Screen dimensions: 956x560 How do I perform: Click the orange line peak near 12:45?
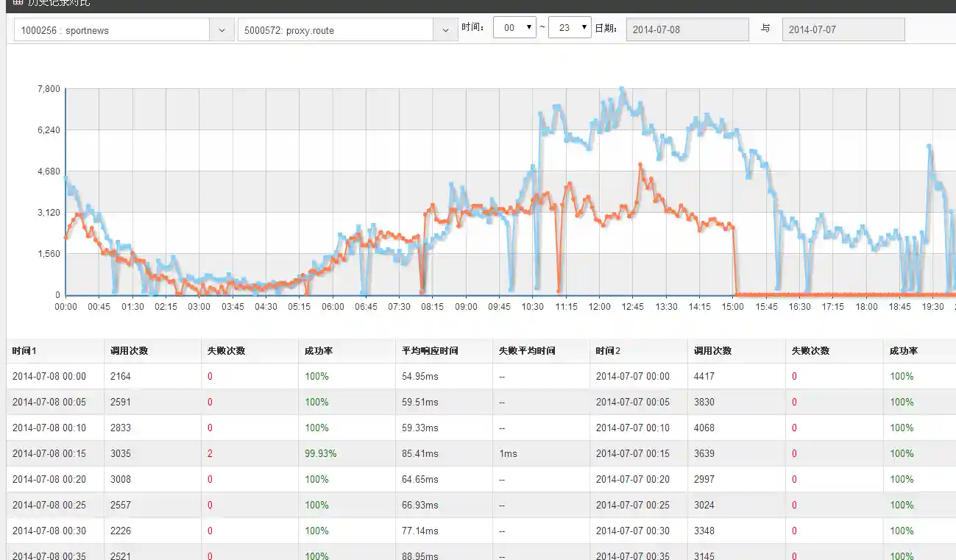(640, 165)
